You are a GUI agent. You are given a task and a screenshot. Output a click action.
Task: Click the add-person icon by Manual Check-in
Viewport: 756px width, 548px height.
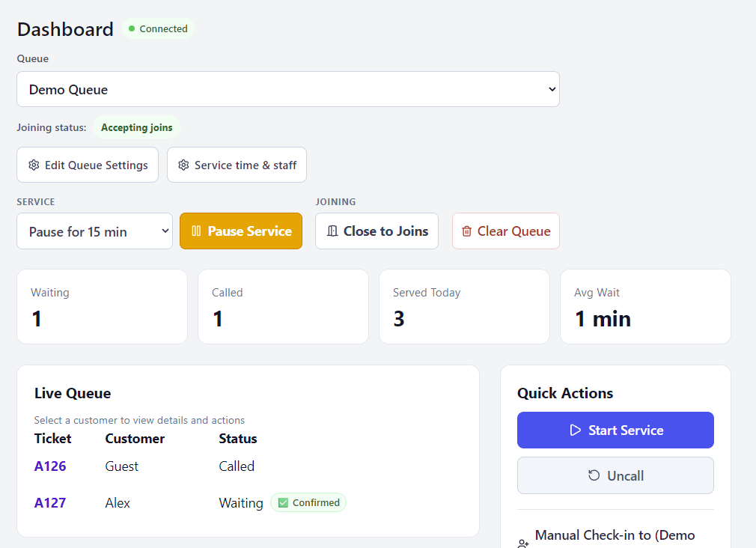[x=523, y=544]
